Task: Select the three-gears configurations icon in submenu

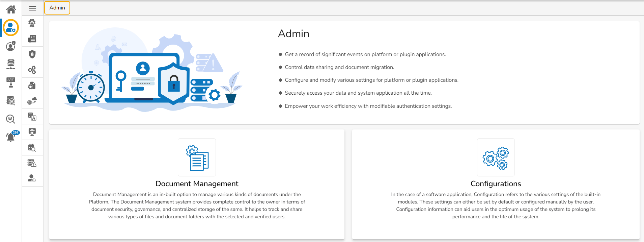Action: tap(32, 70)
